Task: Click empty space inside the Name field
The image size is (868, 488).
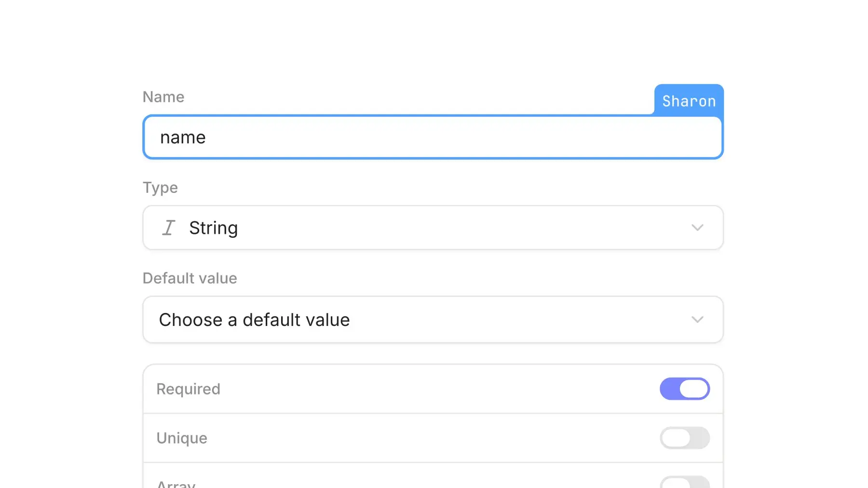Action: 482,137
